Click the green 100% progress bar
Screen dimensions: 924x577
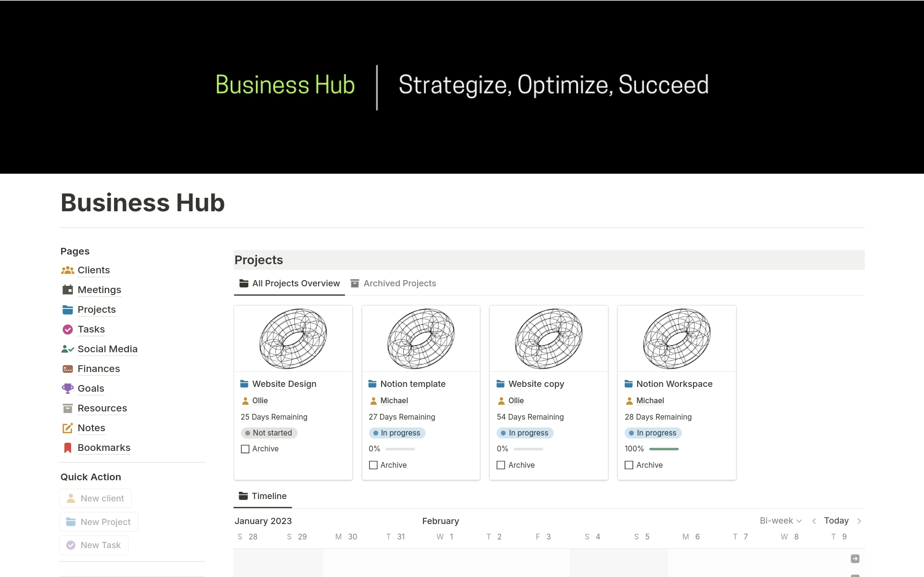point(664,449)
